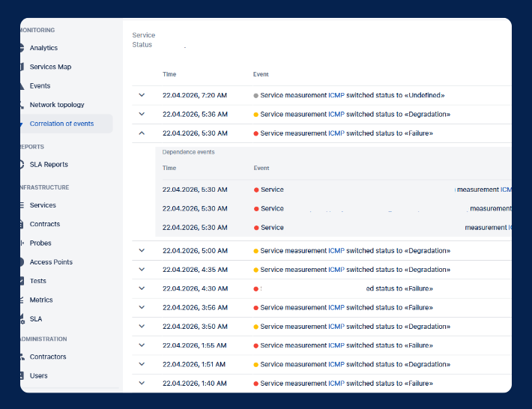Open Analytics in the sidebar
The width and height of the screenshot is (532, 409).
[43, 48]
